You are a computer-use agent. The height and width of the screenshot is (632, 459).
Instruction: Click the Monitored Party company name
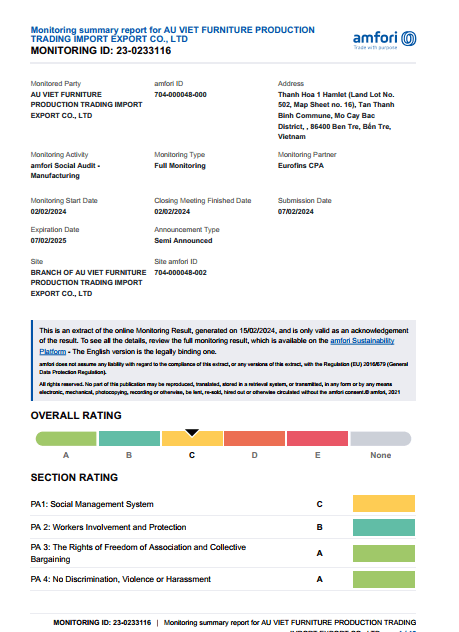point(87,105)
